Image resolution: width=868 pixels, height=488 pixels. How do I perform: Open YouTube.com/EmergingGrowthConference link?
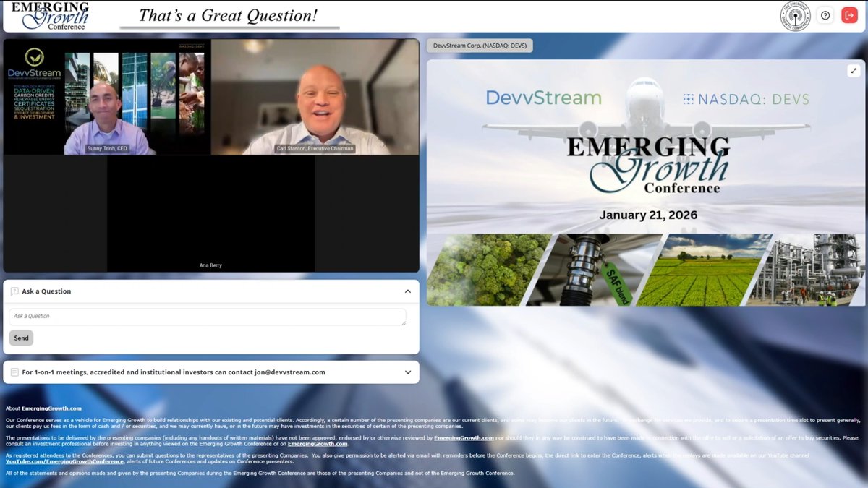click(x=64, y=461)
